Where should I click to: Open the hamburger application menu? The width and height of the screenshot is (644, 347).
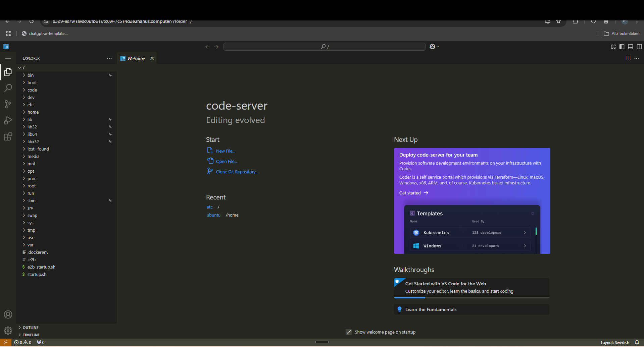(8, 58)
